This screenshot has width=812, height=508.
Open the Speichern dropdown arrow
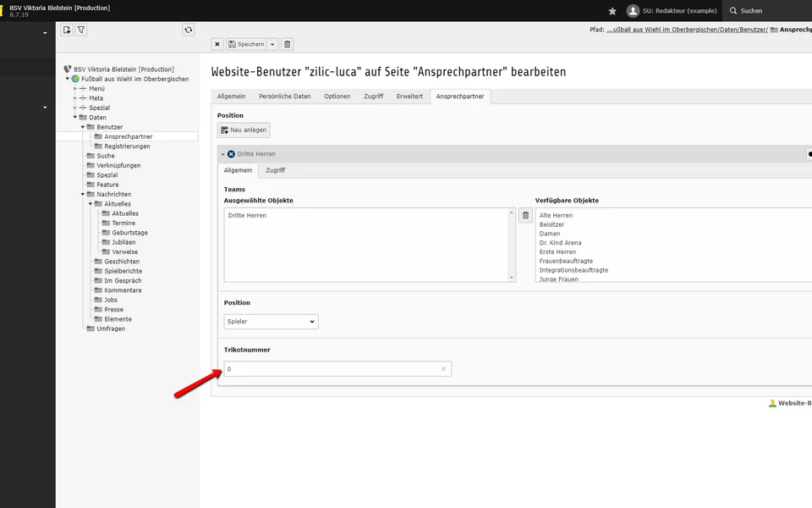(272, 44)
